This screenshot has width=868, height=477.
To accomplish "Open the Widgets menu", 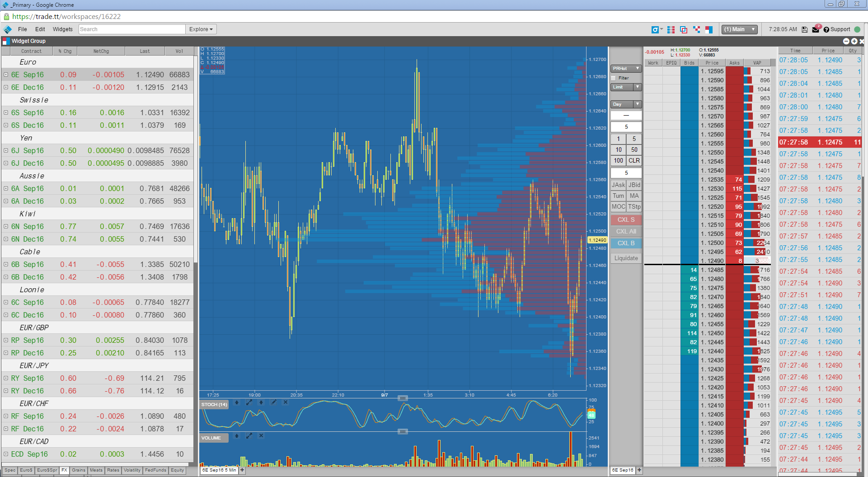I will (x=63, y=29).
